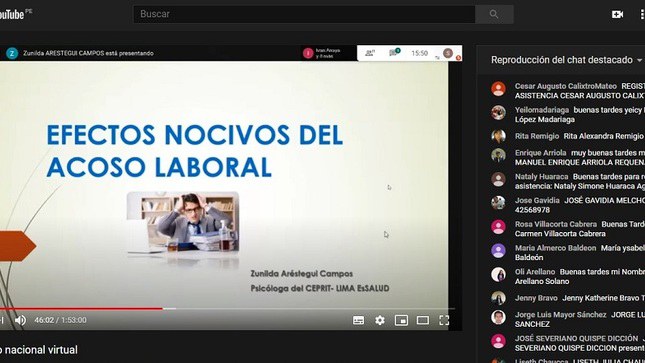Click Cesar Augusto CalixtroMateo's avatar
The image size is (645, 363).
[x=498, y=89]
